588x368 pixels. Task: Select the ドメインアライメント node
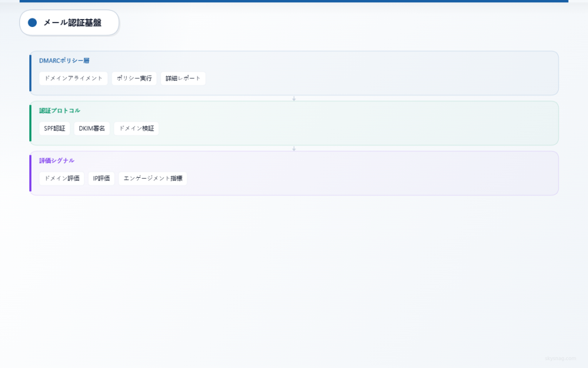pyautogui.click(x=73, y=78)
